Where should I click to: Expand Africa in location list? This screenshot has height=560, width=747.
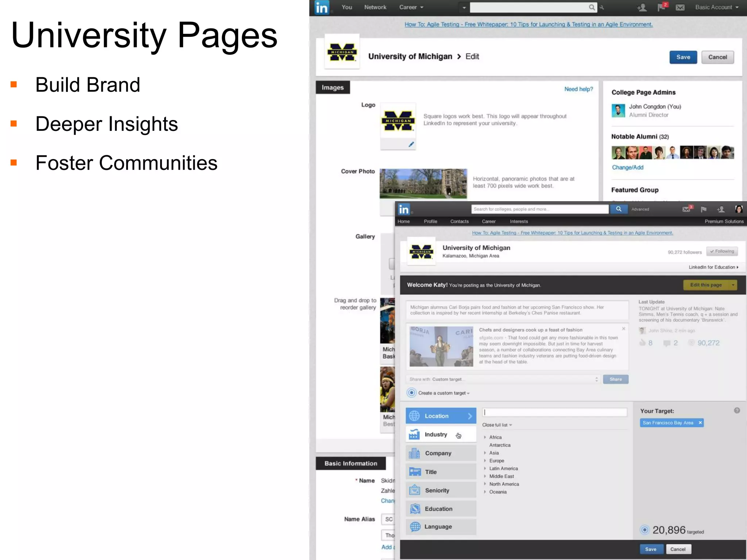pos(485,437)
